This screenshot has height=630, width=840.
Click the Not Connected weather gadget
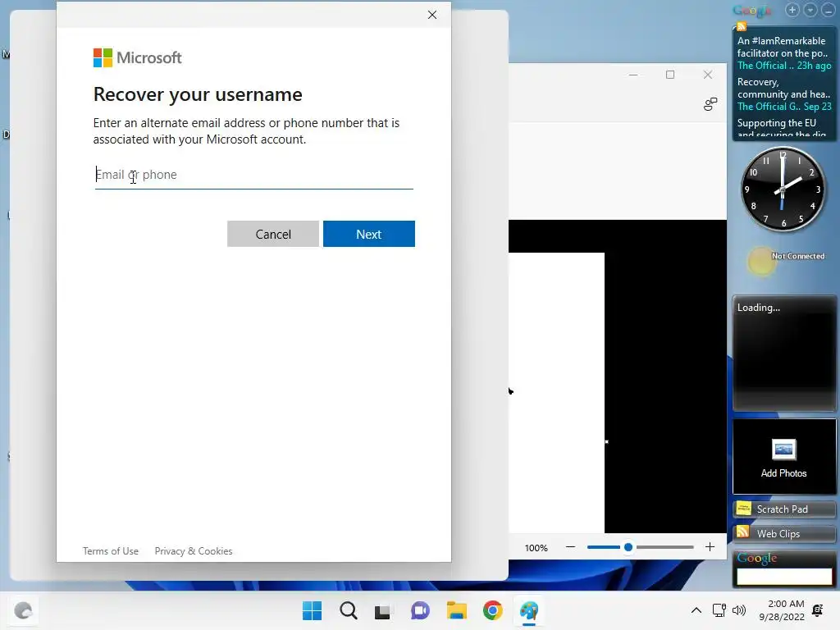pyautogui.click(x=785, y=261)
